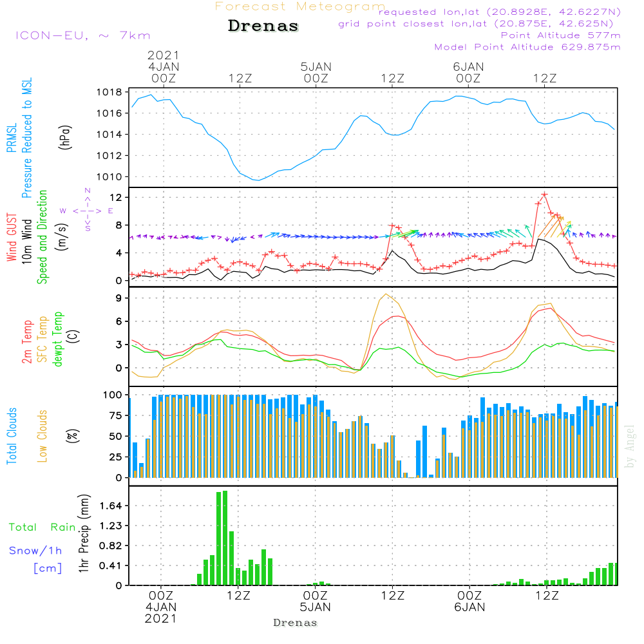Click the (%) cloud unit label
Viewport: 644px width, 644px height.
[x=72, y=436]
